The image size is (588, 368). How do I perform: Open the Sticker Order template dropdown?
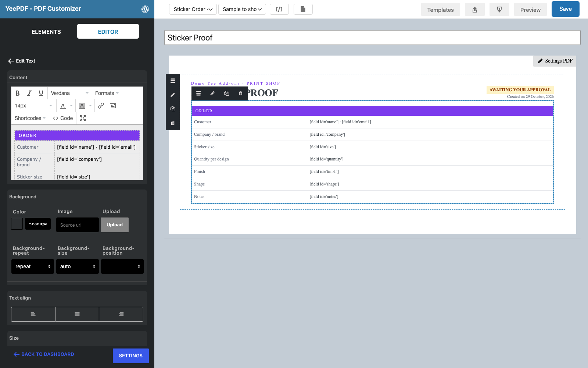[193, 9]
